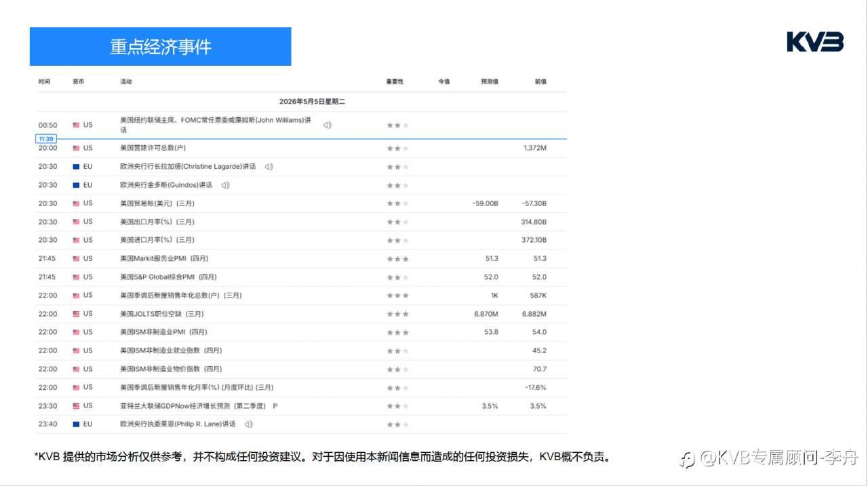Click US flag in the 00:50 row
The width and height of the screenshot is (868, 486).
(x=77, y=125)
